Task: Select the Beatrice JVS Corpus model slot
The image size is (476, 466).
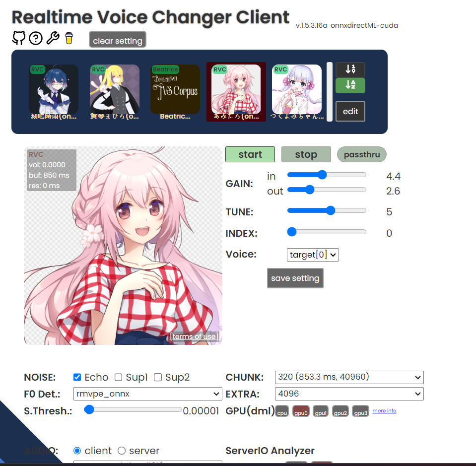Action: pos(175,92)
